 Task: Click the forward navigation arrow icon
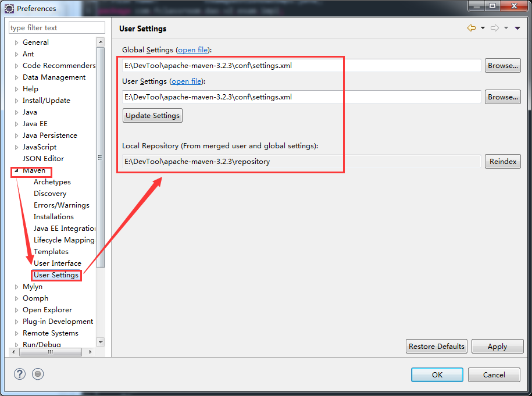pos(495,28)
